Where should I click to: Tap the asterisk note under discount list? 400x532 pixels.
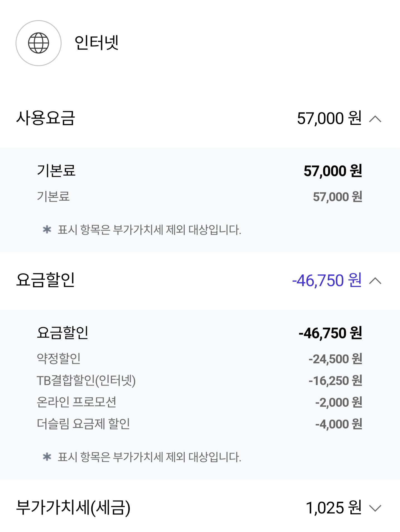point(142,457)
